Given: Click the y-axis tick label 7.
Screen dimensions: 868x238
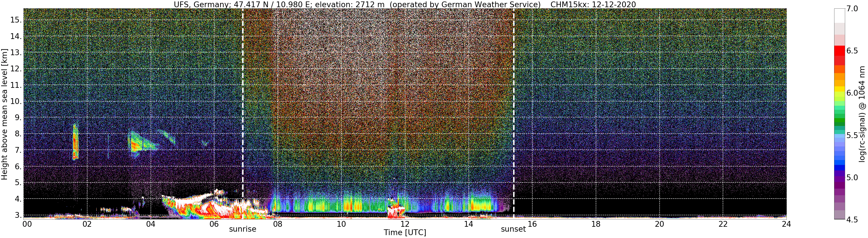Looking at the screenshot, I should pos(18,150).
